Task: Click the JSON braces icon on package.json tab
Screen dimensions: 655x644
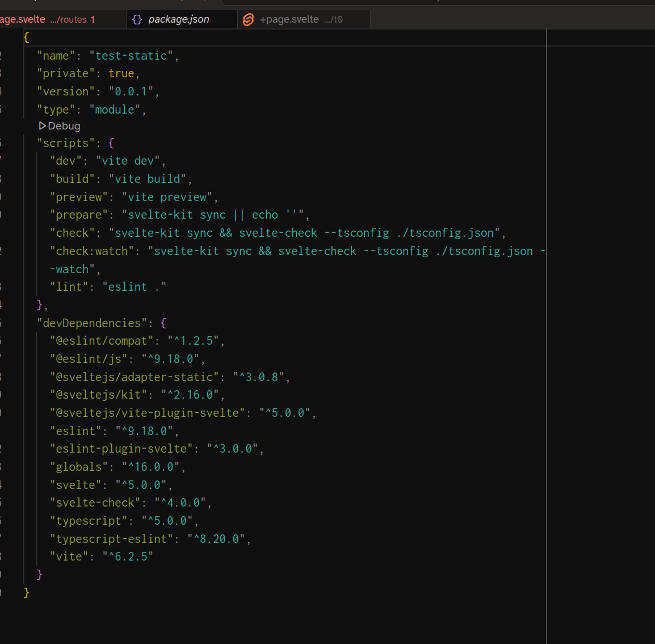Action: (x=137, y=19)
